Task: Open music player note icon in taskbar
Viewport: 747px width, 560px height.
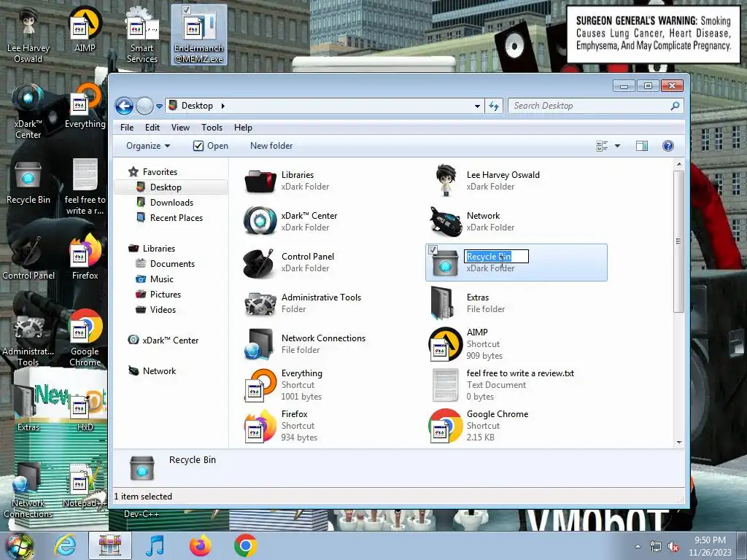Action: click(x=155, y=545)
